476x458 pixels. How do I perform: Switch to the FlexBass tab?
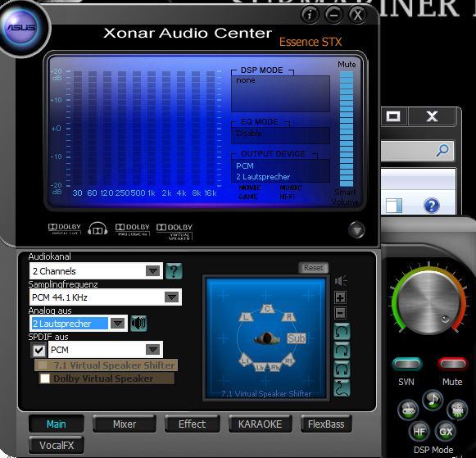[326, 424]
